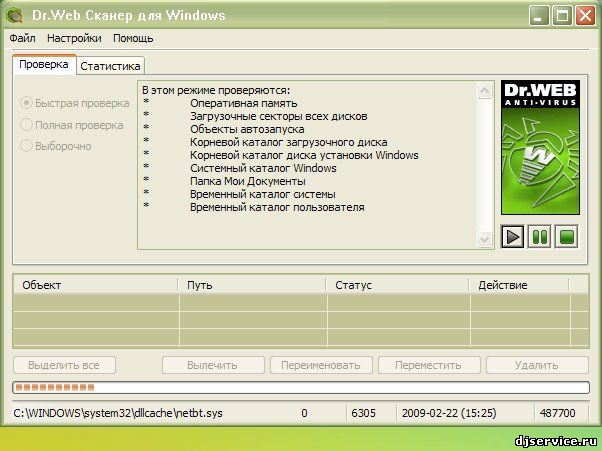The width and height of the screenshot is (602, 451).
Task: Choose the Выборочно scan option
Action: click(x=27, y=146)
